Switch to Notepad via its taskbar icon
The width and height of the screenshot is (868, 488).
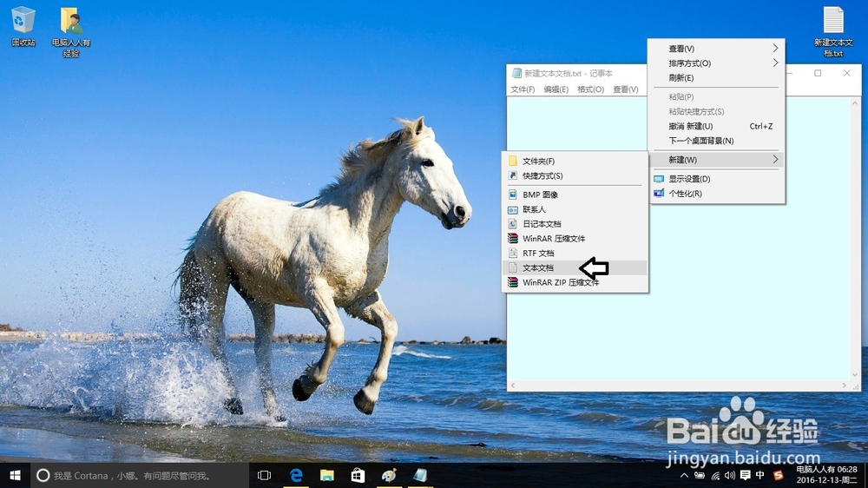click(x=420, y=475)
